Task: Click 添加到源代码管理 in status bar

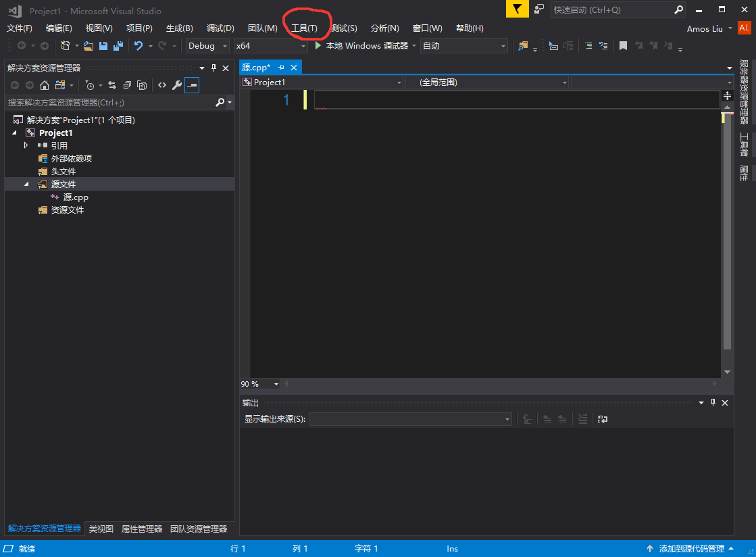Action: [x=691, y=549]
